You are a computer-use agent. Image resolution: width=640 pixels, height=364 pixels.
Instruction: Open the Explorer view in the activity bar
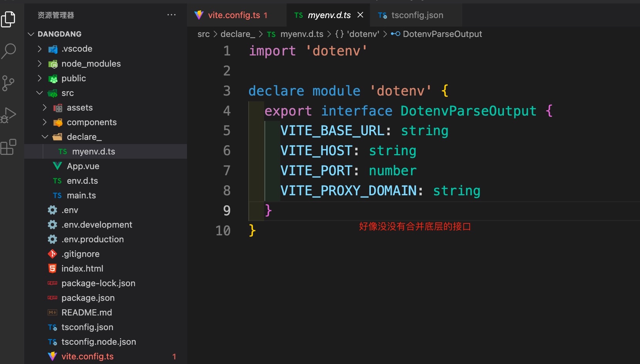(8, 19)
